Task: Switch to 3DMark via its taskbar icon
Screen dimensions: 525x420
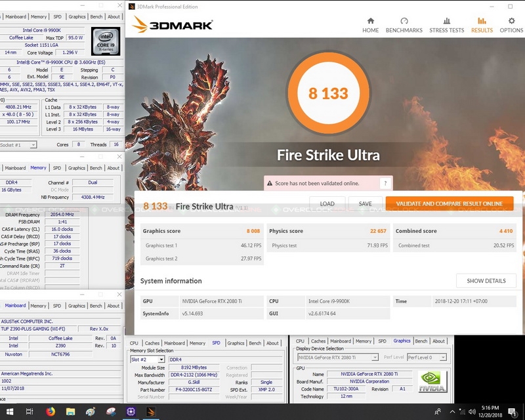Action: tap(151, 411)
